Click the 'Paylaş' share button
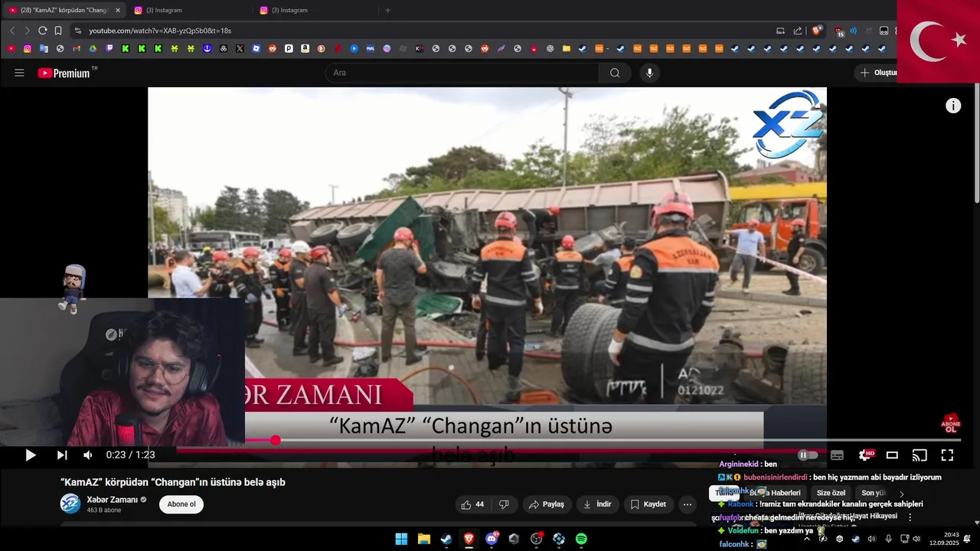 (547, 504)
